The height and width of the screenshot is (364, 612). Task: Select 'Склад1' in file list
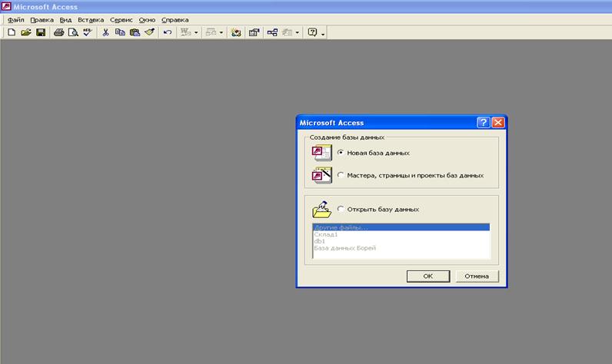[x=401, y=234]
